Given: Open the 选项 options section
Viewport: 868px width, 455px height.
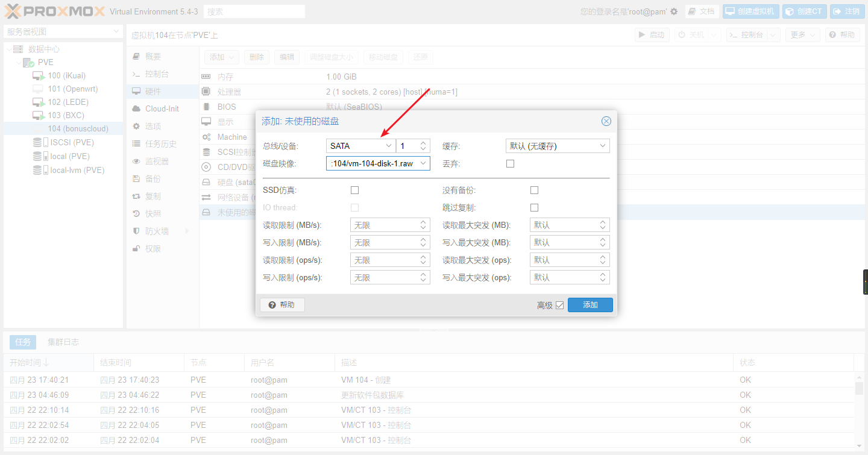Looking at the screenshot, I should tap(163, 127).
